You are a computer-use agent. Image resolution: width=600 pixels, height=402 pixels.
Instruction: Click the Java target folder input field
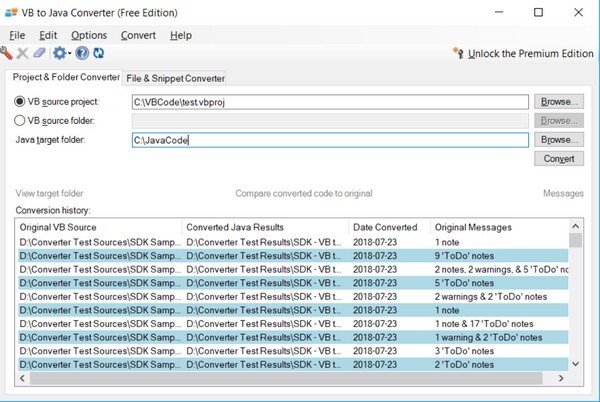[330, 140]
